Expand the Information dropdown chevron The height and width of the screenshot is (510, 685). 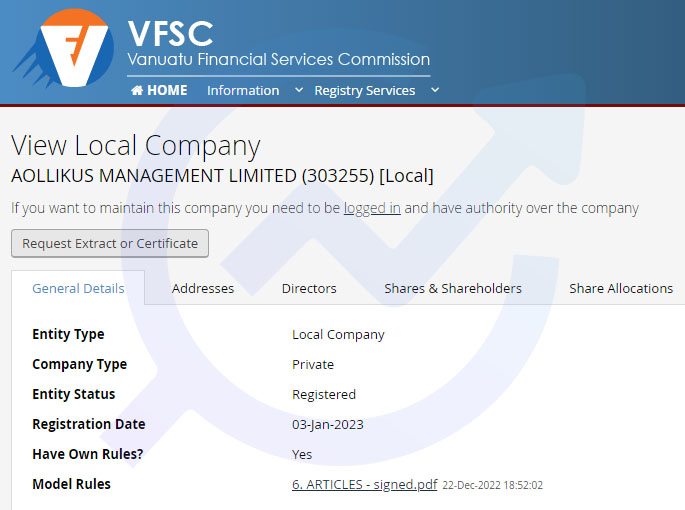tap(299, 90)
